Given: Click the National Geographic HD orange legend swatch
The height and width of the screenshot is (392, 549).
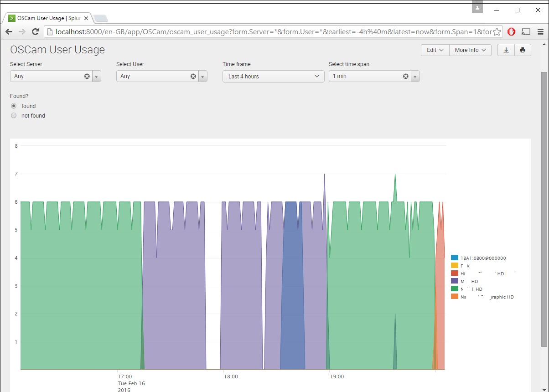Looking at the screenshot, I should tap(454, 297).
